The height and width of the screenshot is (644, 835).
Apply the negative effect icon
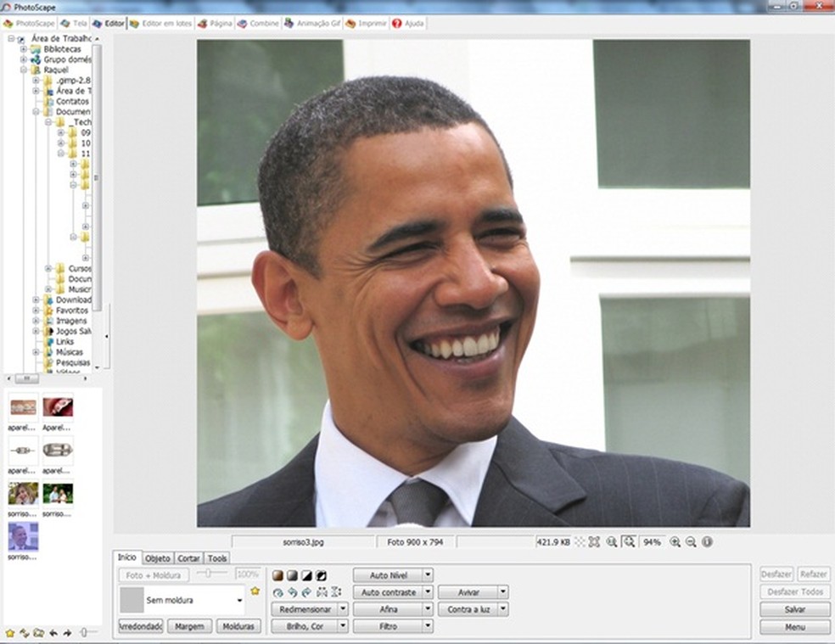point(321,575)
